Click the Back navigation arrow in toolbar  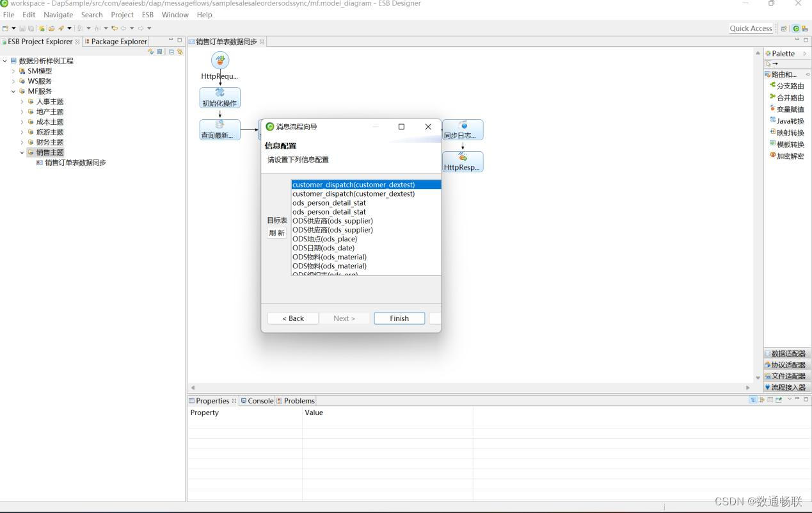click(x=123, y=28)
